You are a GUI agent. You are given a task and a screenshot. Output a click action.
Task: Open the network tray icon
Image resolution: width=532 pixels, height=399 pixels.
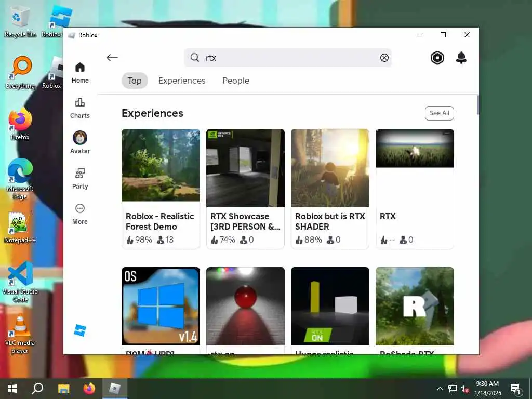[x=453, y=389]
